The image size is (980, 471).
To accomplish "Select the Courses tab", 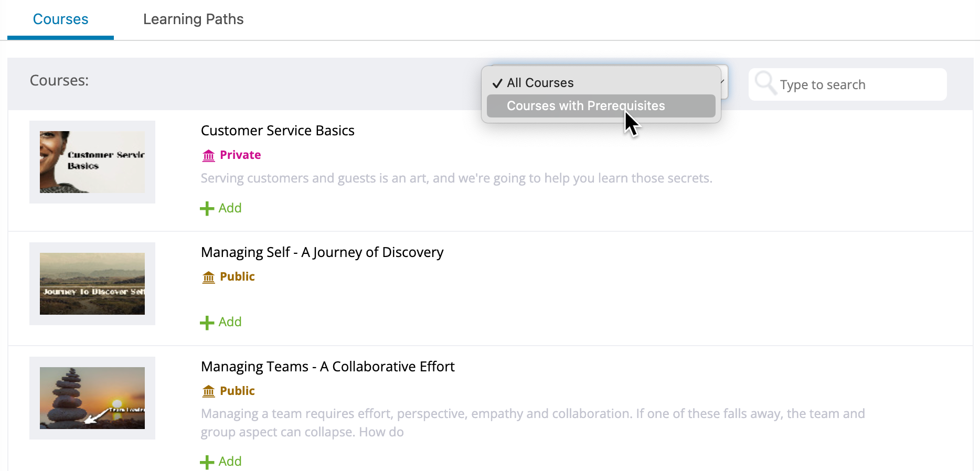I will click(x=60, y=19).
